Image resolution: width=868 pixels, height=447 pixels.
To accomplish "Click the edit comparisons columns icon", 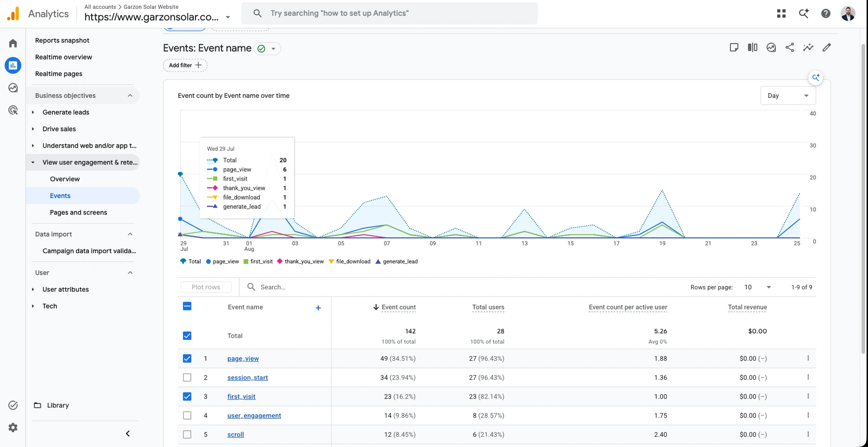I will coord(753,48).
